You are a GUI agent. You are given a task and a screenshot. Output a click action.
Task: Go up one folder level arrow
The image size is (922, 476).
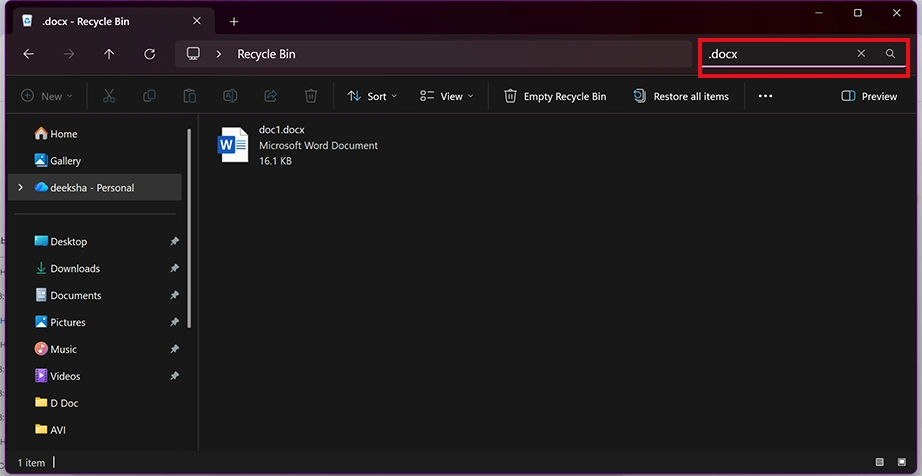click(x=109, y=54)
